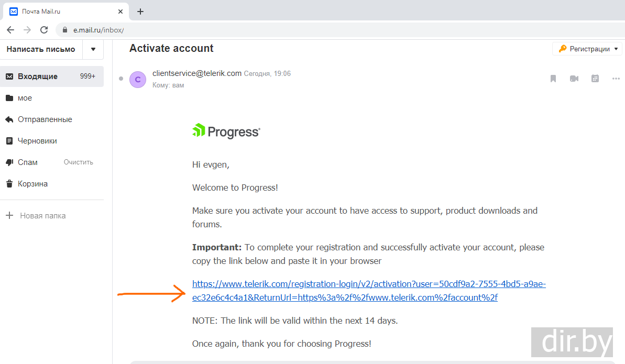Clear spam with the Очистить link
This screenshot has width=625, height=364.
click(x=79, y=162)
